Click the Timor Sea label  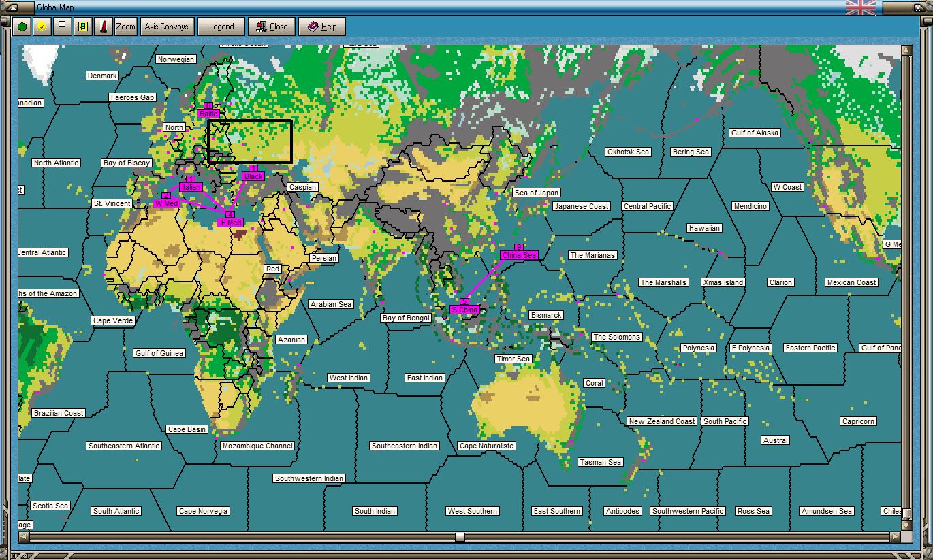point(513,359)
